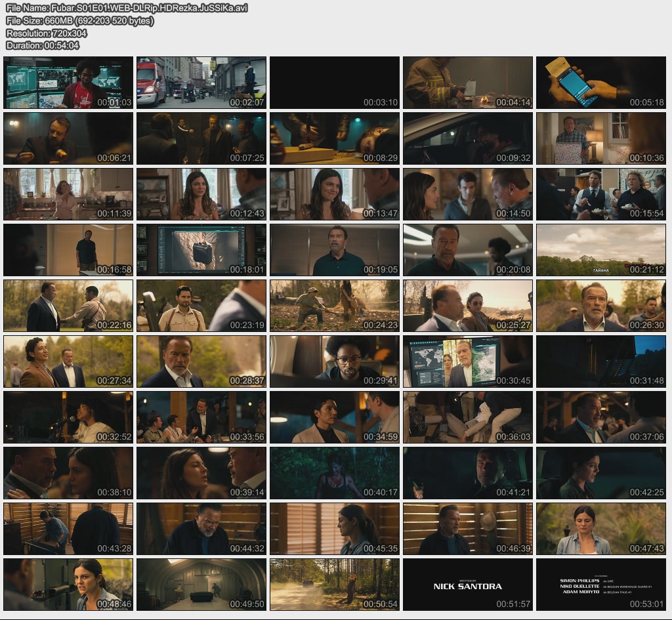
Task: Click the forest night thumbnail at 00:40:17
Action: click(335, 473)
